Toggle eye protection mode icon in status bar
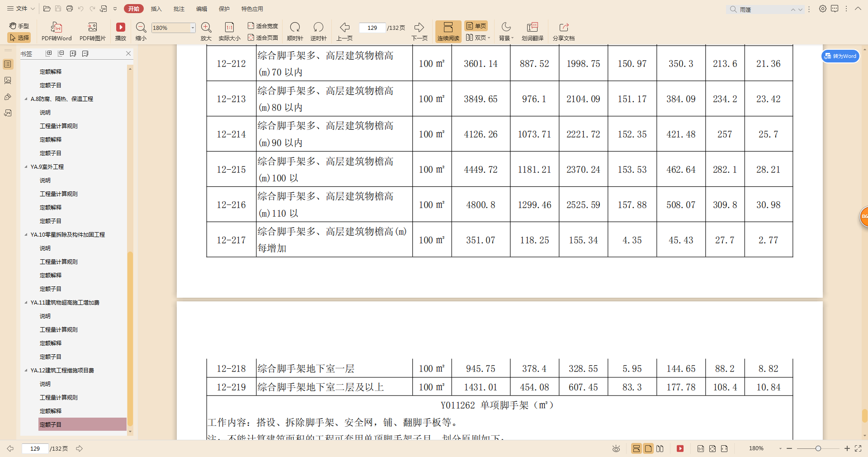Viewport: 868px width, 457px height. (616, 448)
